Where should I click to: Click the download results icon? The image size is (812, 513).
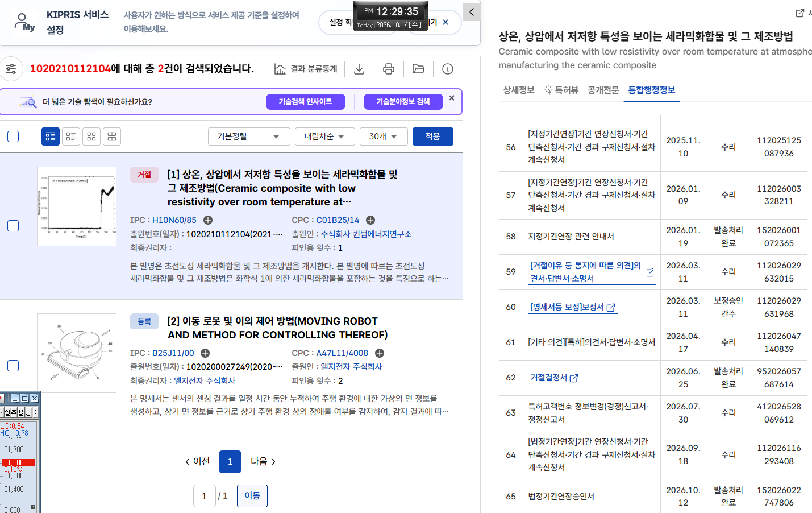point(359,69)
